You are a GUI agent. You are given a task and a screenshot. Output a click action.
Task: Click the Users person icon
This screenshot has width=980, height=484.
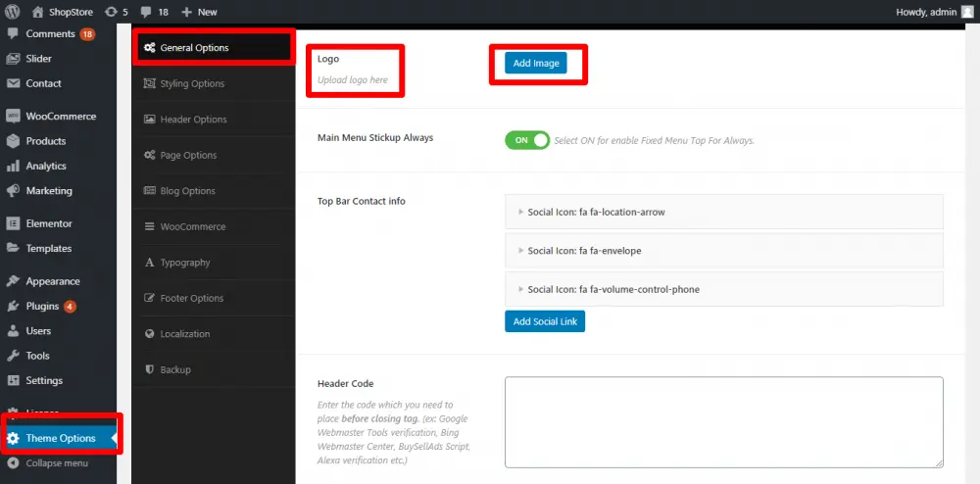(13, 331)
